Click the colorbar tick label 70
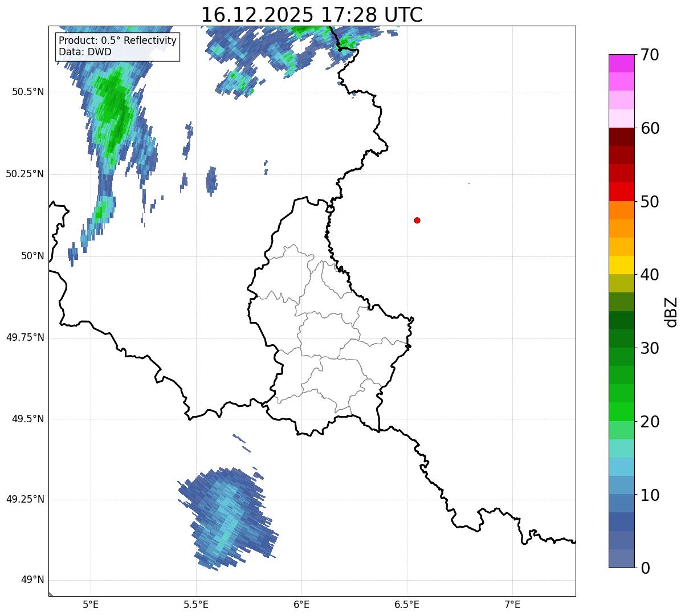685x616 pixels. [650, 55]
